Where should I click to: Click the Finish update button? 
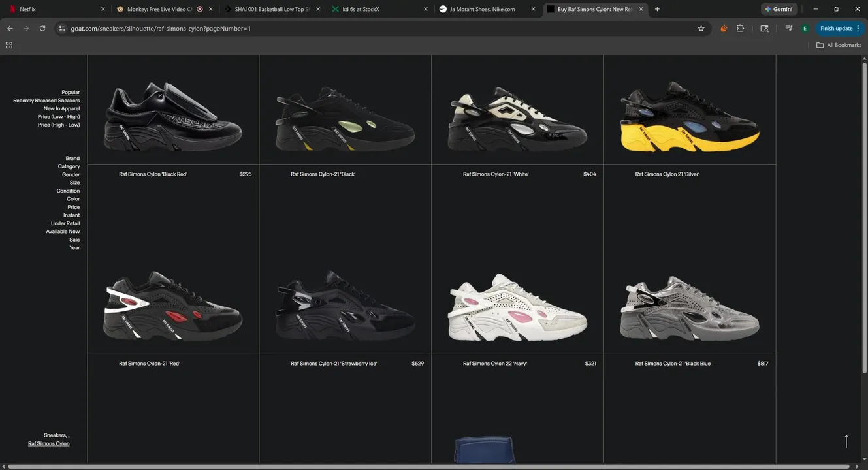point(840,29)
